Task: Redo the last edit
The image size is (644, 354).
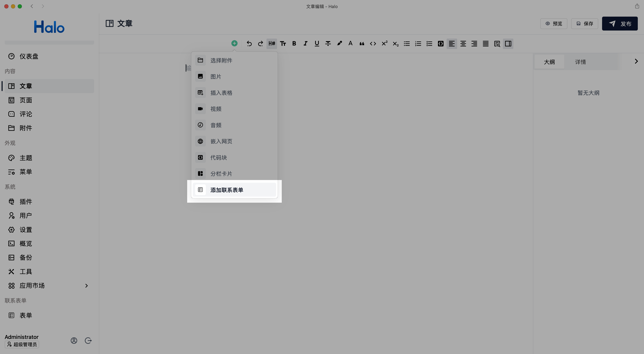Action: tap(260, 43)
